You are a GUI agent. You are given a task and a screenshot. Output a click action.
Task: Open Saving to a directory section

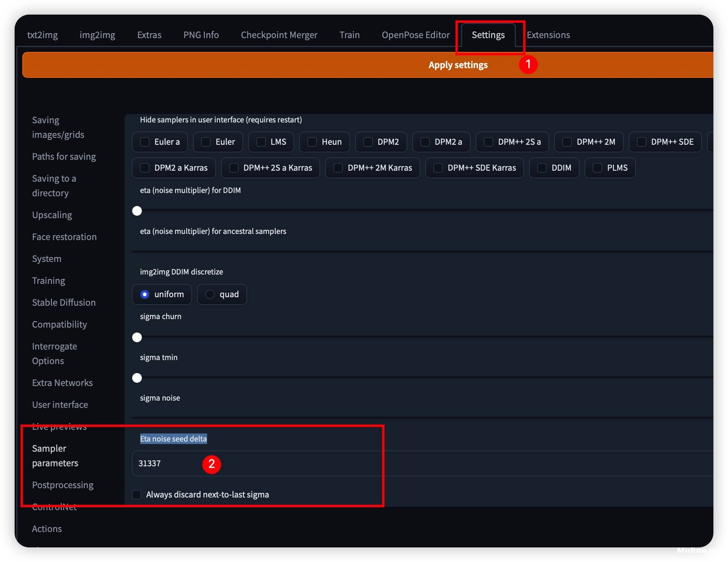point(54,186)
